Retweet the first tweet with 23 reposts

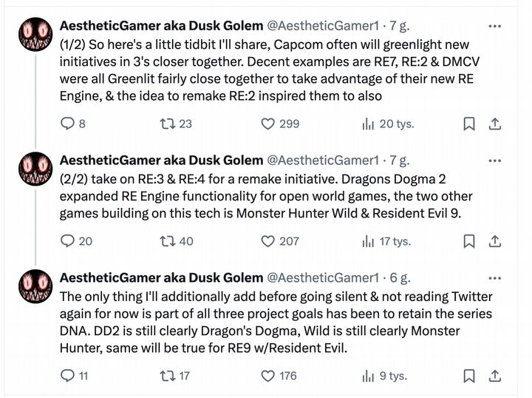coord(167,124)
